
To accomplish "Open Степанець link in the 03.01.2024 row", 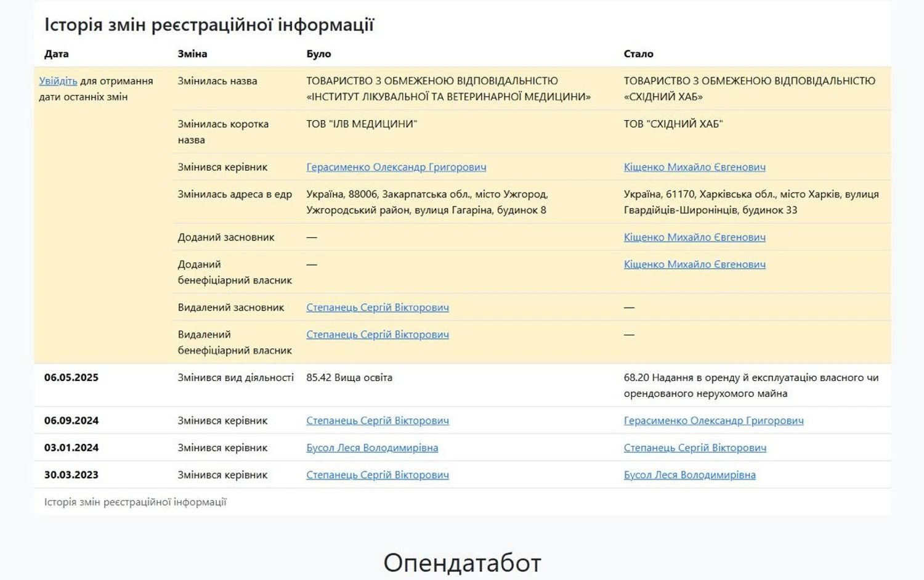I will (x=695, y=448).
